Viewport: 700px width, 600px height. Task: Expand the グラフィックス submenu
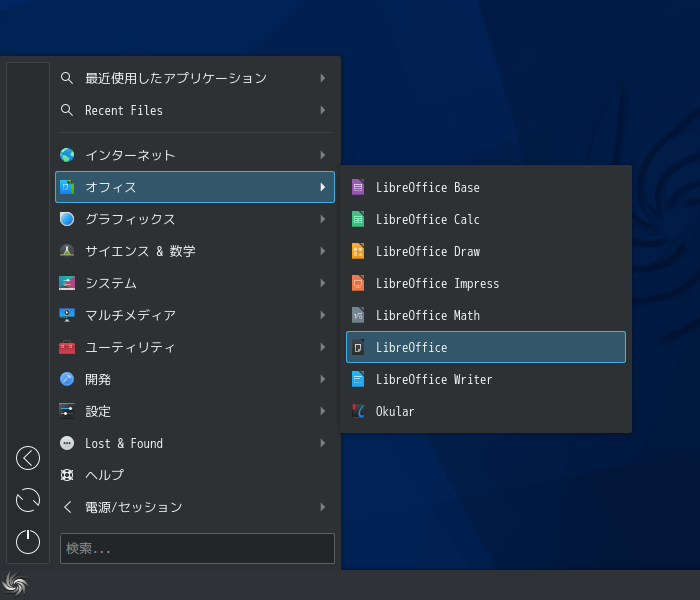(x=195, y=219)
